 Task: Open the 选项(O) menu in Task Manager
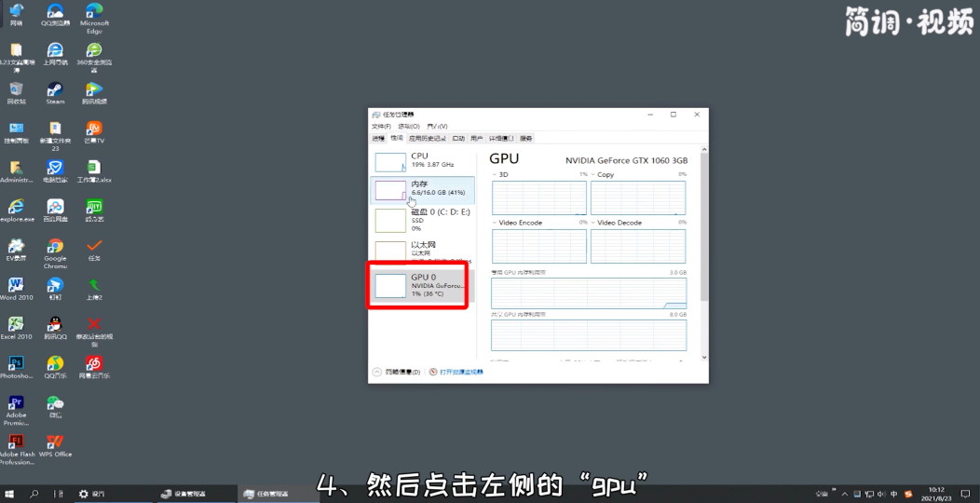point(409,127)
